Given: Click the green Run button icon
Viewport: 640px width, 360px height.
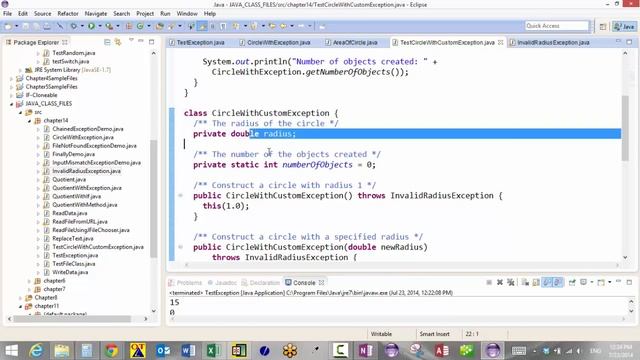Looking at the screenshot, I should click(91, 26).
